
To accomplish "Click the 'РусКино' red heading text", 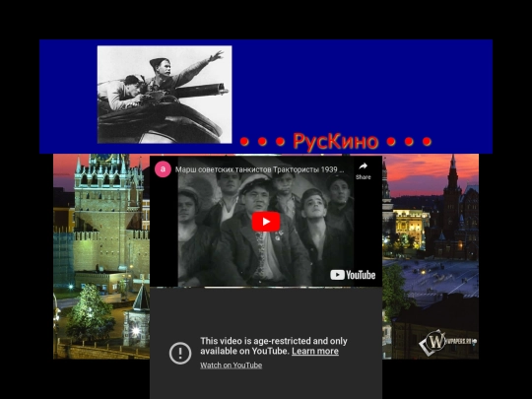I will 336,141.
